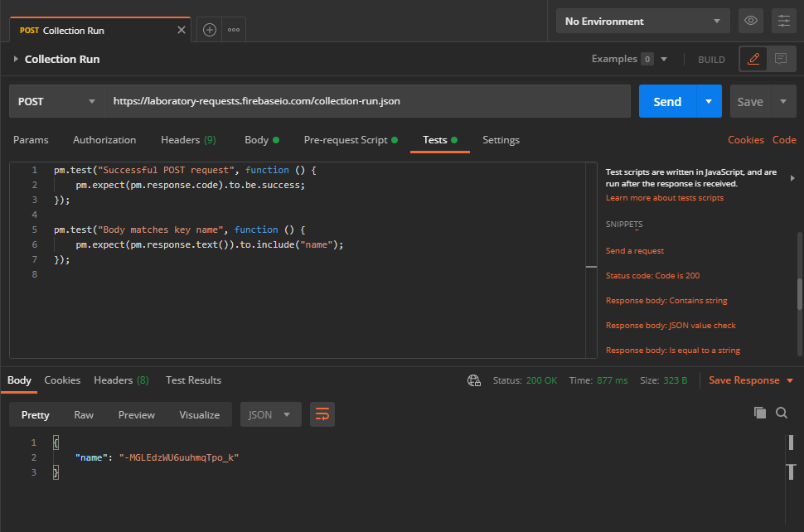
Task: Select the Preview view mode
Action: pyautogui.click(x=137, y=414)
